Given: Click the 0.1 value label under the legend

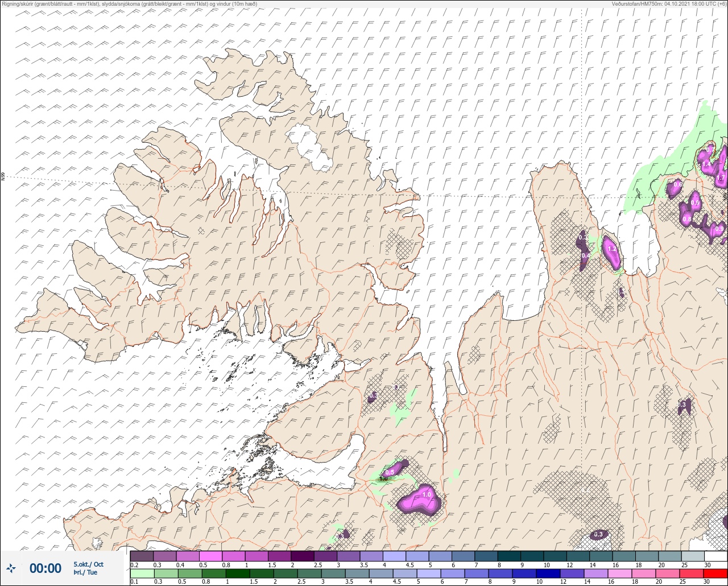Looking at the screenshot, I should tap(134, 582).
